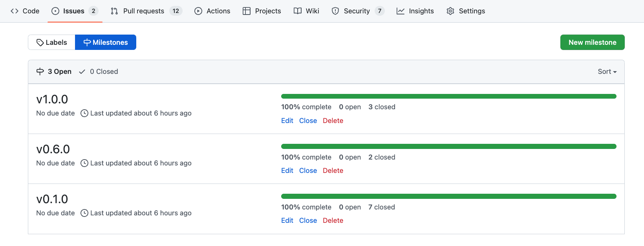The height and width of the screenshot is (246, 644).
Task: Select the Milestones toggle button
Action: pos(106,42)
